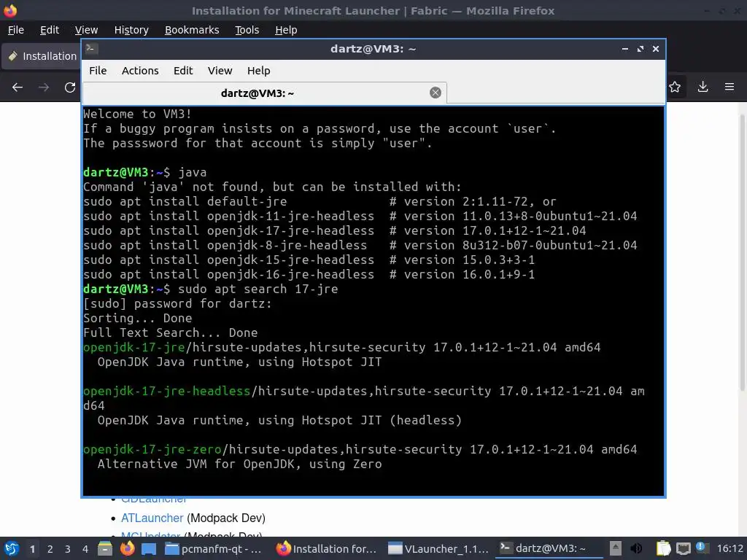
Task: Open Firefox Edit menu
Action: pos(50,30)
